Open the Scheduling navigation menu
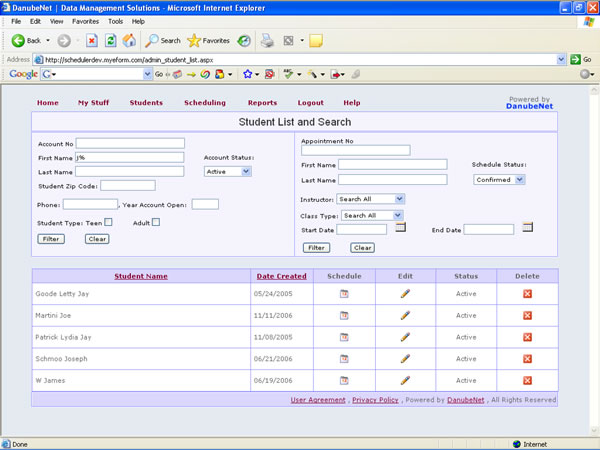This screenshot has height=450, width=600. 205,103
